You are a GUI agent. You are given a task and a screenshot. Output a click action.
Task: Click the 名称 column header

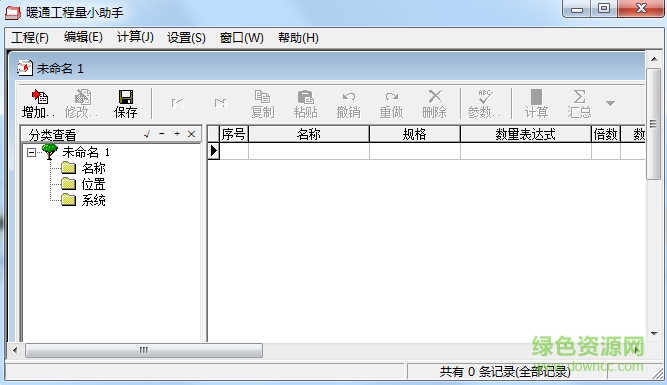[309, 134]
